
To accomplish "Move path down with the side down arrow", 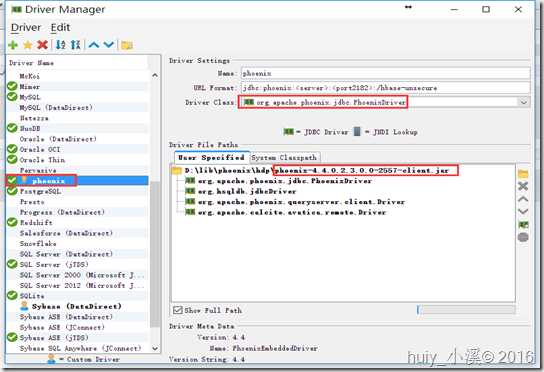I will pyautogui.click(x=523, y=211).
